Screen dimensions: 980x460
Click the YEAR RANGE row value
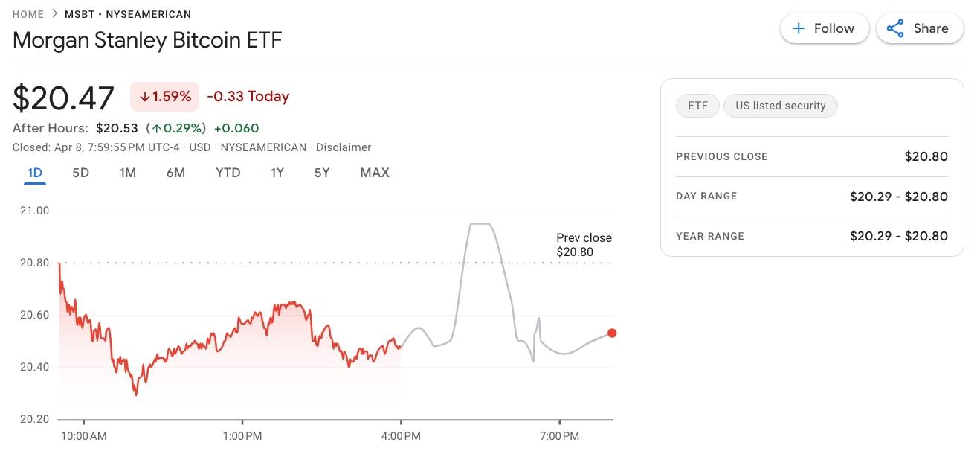pos(899,236)
